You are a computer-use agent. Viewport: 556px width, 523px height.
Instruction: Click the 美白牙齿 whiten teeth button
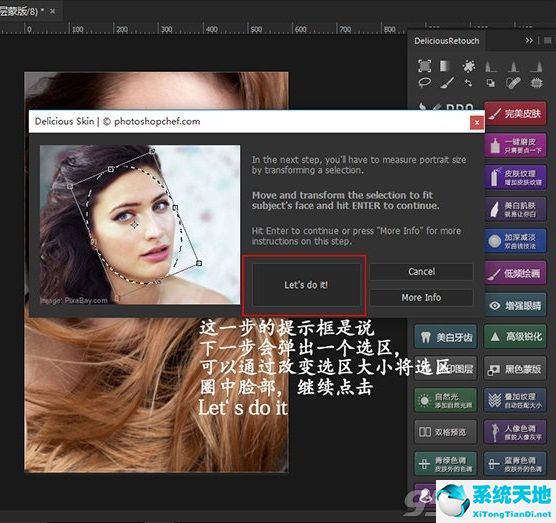pyautogui.click(x=446, y=336)
